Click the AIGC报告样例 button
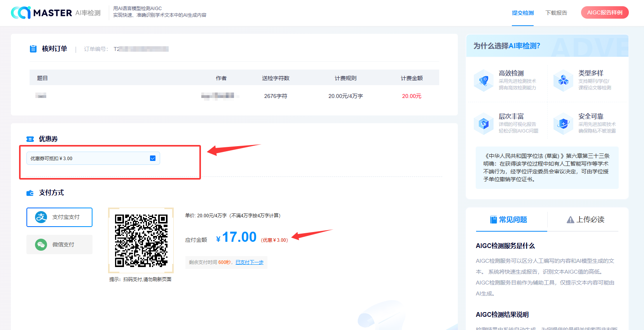The width and height of the screenshot is (644, 330). coord(605,12)
